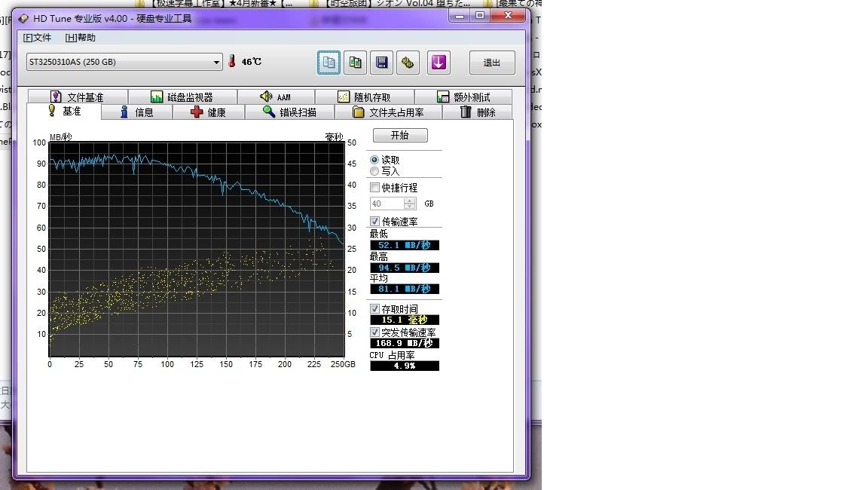The width and height of the screenshot is (868, 490).
Task: Uncheck the 传输速率 checkbox
Action: [375, 222]
